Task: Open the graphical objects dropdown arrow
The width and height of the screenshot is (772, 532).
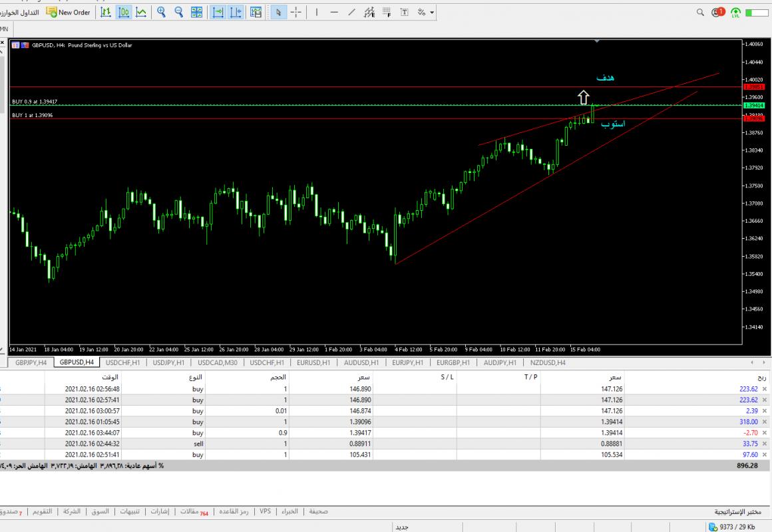Action: pos(432,13)
